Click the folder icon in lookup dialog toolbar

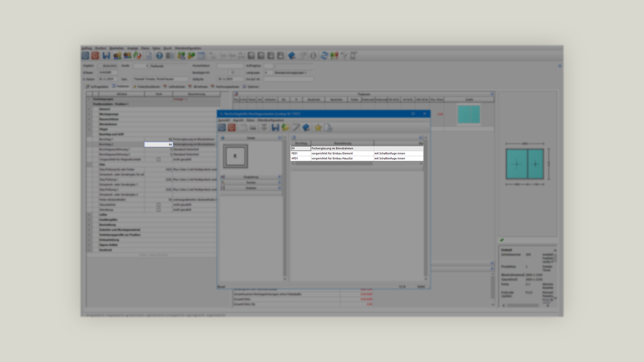pyautogui.click(x=285, y=127)
